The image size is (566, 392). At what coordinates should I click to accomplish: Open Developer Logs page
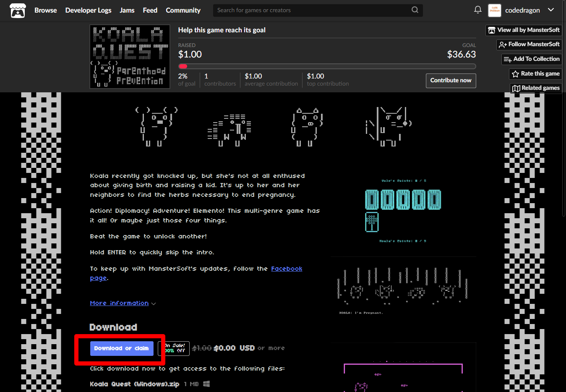click(x=88, y=10)
